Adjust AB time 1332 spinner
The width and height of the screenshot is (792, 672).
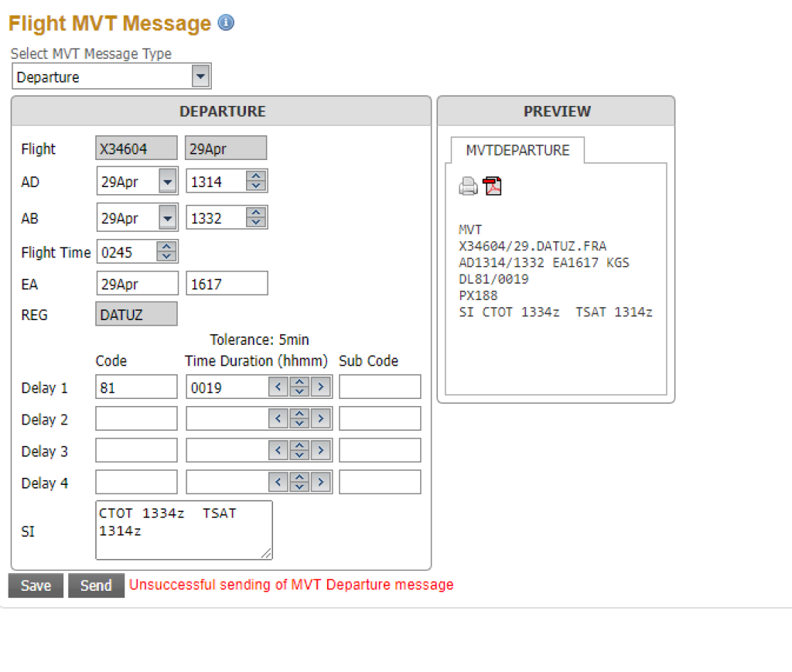[x=256, y=218]
